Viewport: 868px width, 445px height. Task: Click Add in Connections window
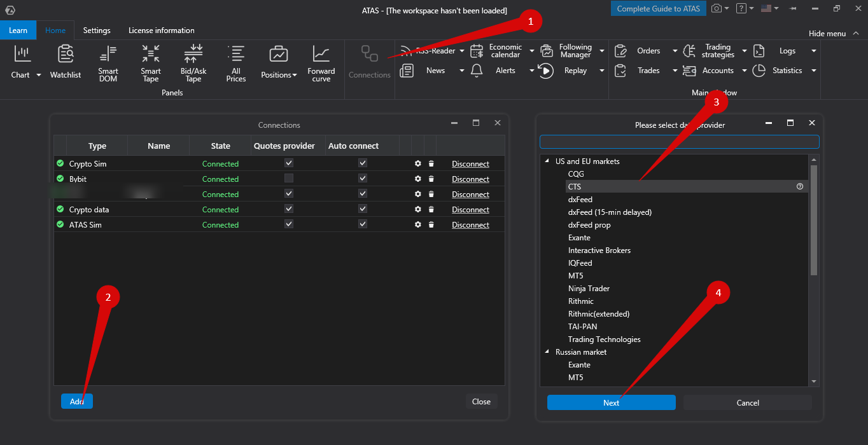[77, 401]
